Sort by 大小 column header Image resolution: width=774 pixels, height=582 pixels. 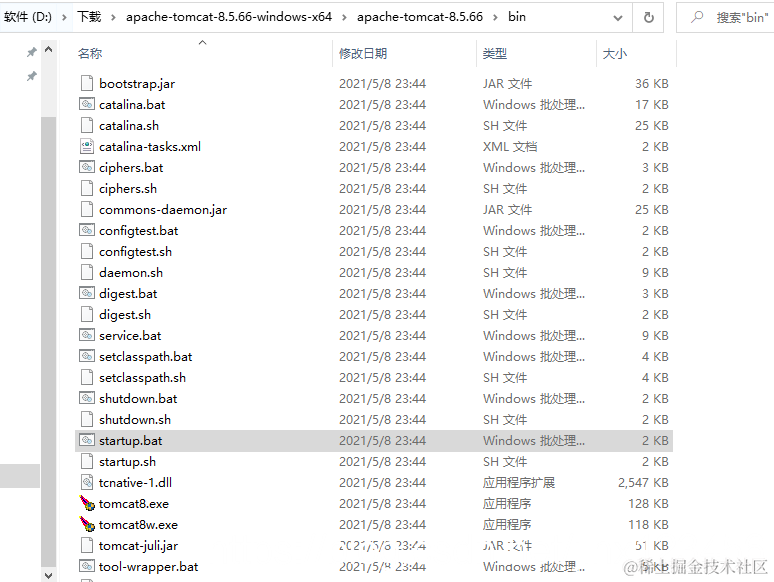pos(615,53)
